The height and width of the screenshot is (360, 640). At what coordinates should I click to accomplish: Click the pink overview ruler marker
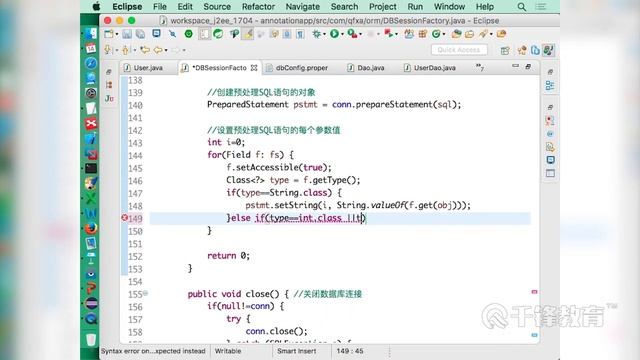pos(534,291)
